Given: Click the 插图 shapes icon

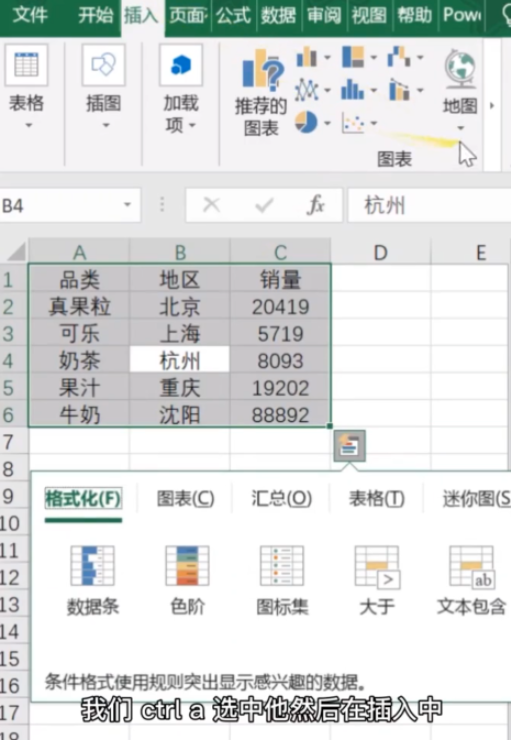Looking at the screenshot, I should [x=103, y=65].
